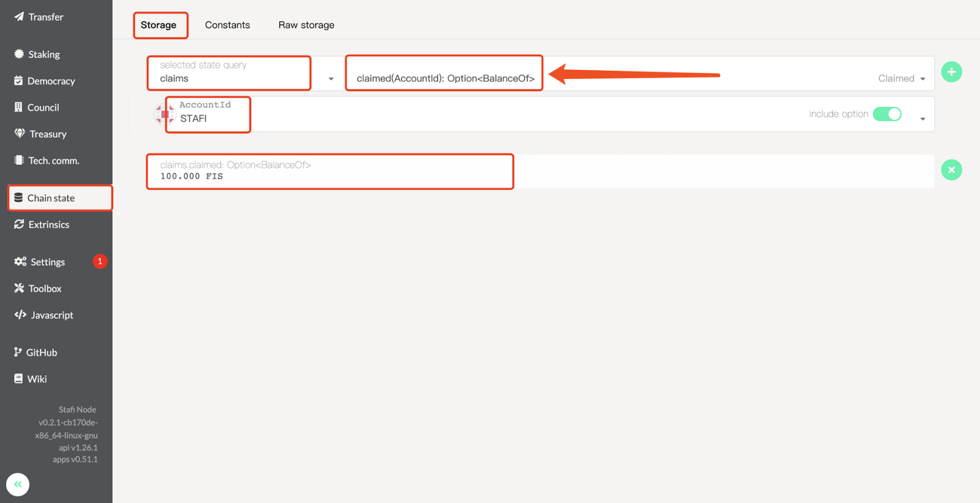Go to Tech. comm. section
Viewport: 980px width, 503px height.
pos(54,161)
